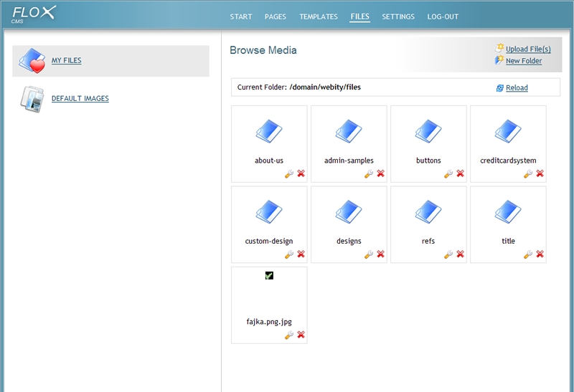The height and width of the screenshot is (392, 574).
Task: Go to the START menu item
Action: coord(241,16)
